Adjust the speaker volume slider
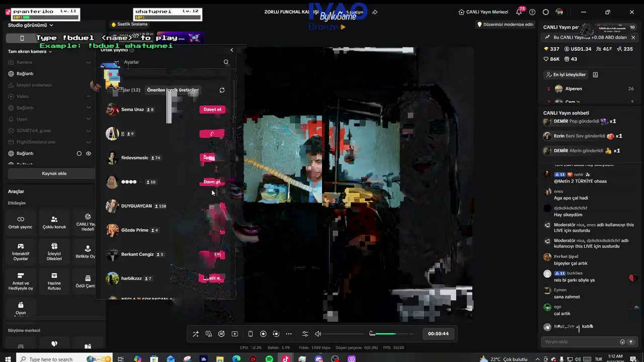 (343, 334)
